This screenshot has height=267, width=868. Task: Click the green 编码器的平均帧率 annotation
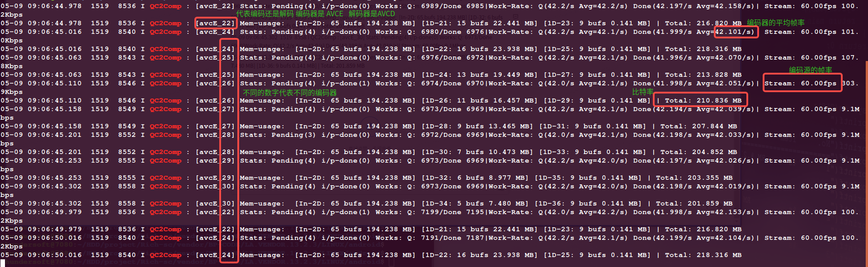(x=776, y=23)
